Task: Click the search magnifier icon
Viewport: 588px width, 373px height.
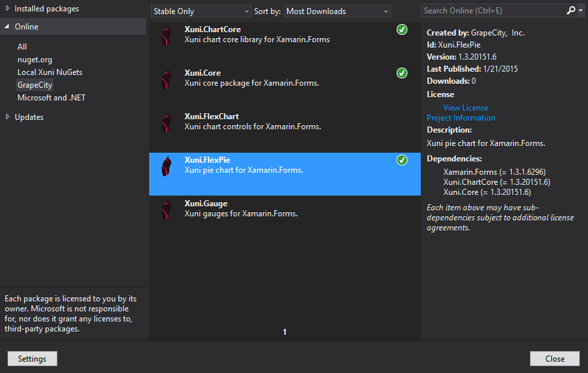Action: [571, 11]
